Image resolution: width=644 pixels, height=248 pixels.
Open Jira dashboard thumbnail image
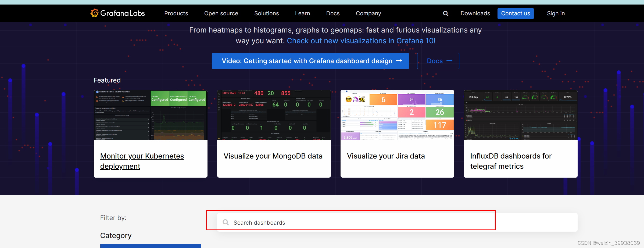point(397,115)
